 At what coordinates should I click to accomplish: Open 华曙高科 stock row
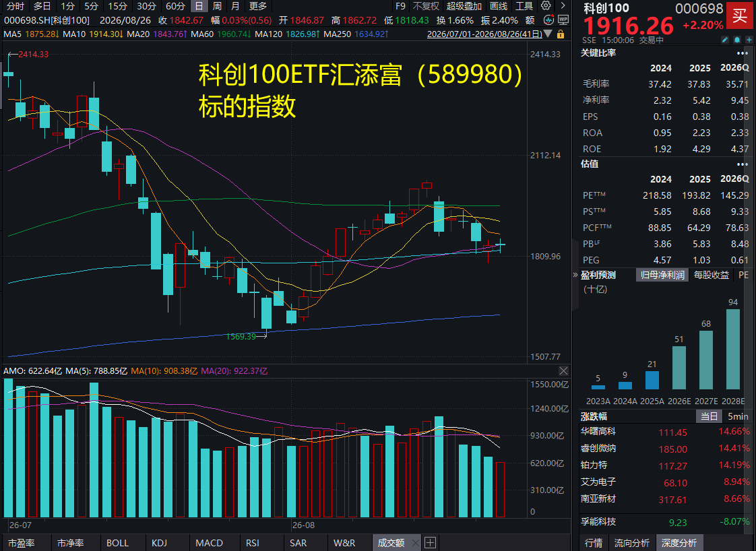[665, 432]
